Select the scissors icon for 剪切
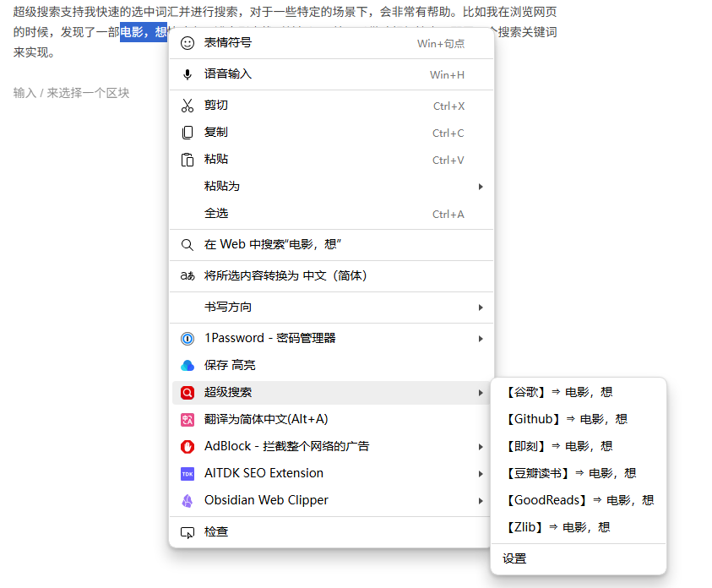This screenshot has width=712, height=588. pos(187,105)
